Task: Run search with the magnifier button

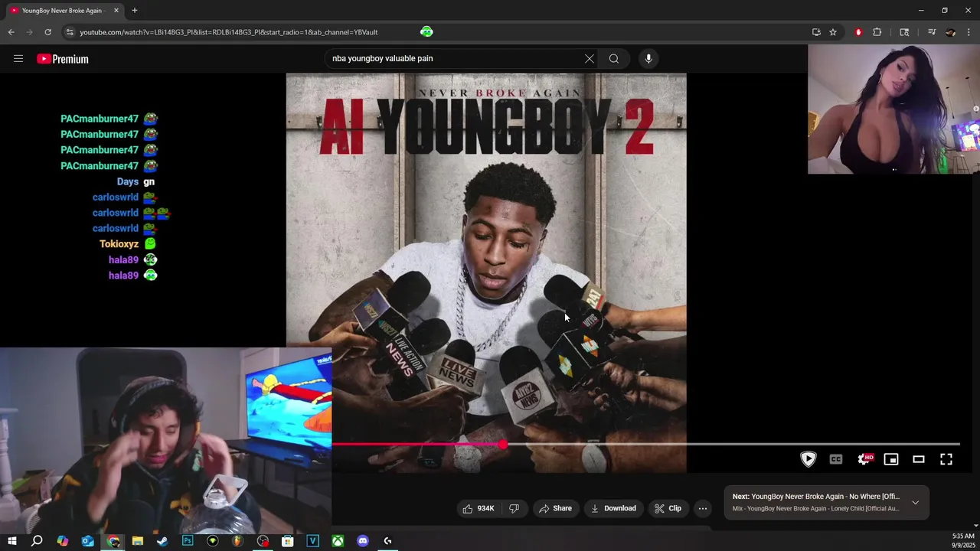Action: click(x=614, y=59)
